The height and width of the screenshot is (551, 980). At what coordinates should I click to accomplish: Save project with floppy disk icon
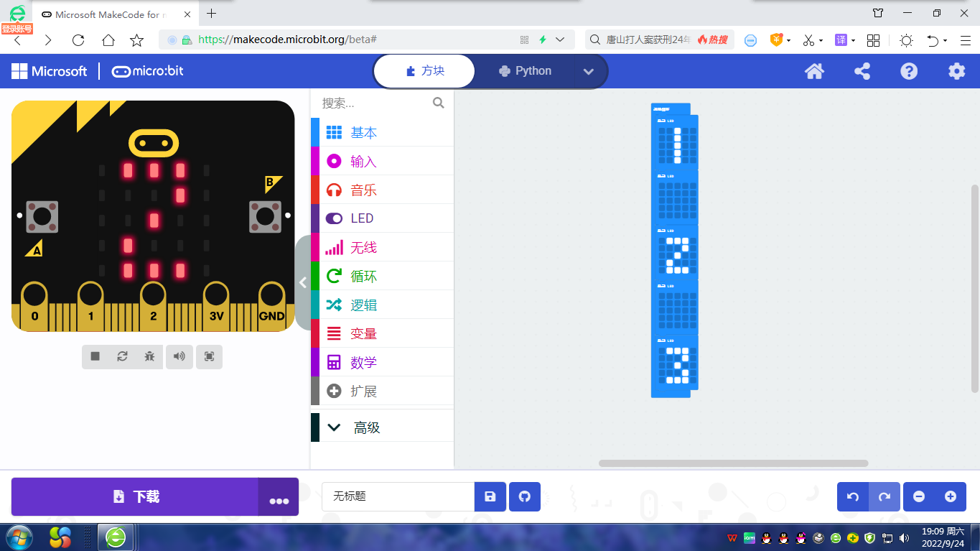click(x=490, y=496)
